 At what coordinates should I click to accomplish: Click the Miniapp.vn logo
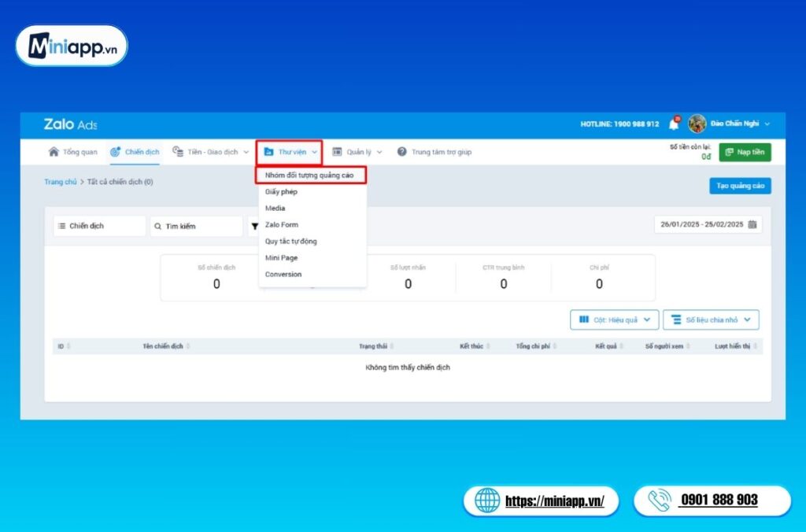[x=72, y=46]
